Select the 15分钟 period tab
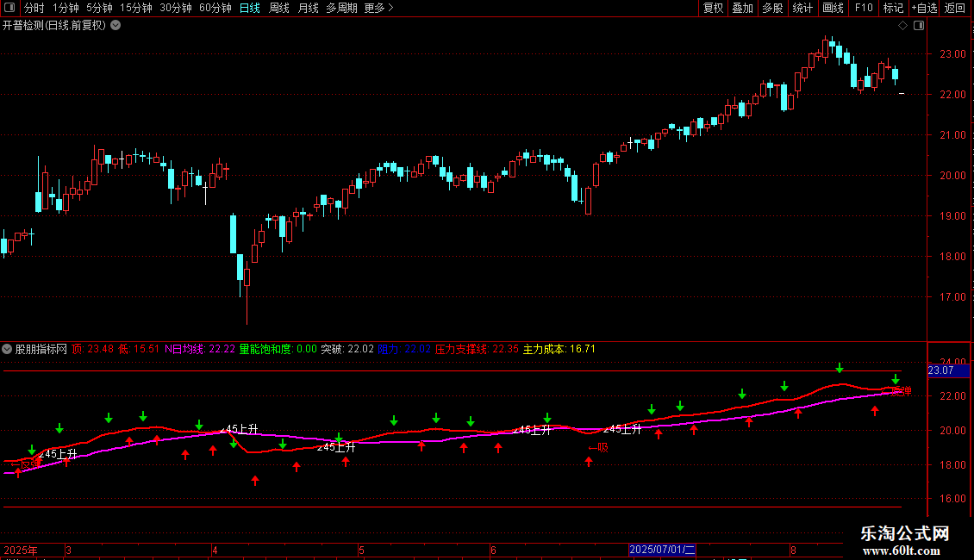 click(x=135, y=8)
